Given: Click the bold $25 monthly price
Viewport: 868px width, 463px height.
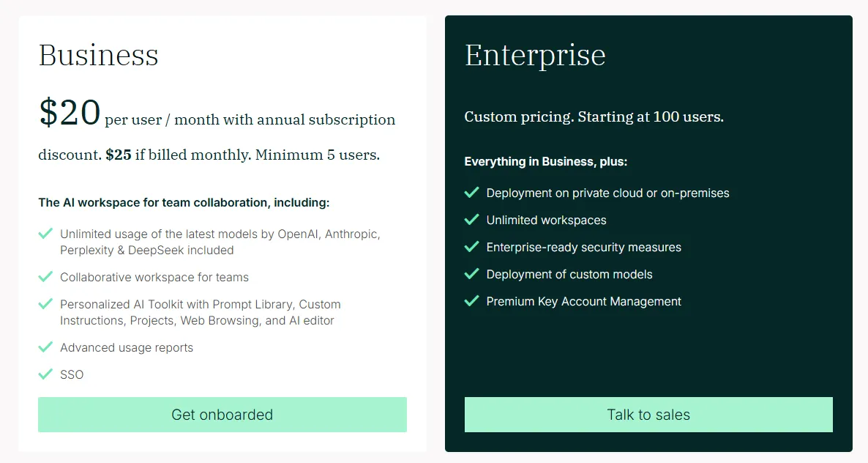Looking at the screenshot, I should (x=119, y=155).
